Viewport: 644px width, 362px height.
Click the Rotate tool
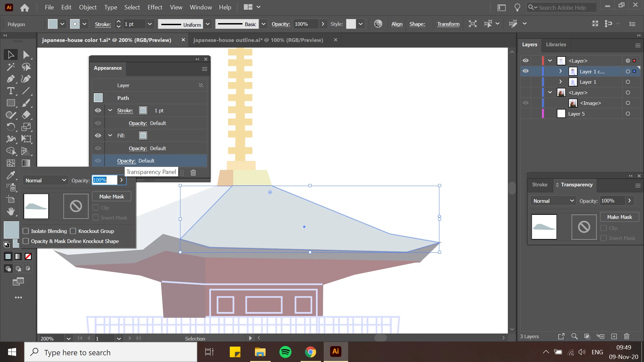[10, 127]
